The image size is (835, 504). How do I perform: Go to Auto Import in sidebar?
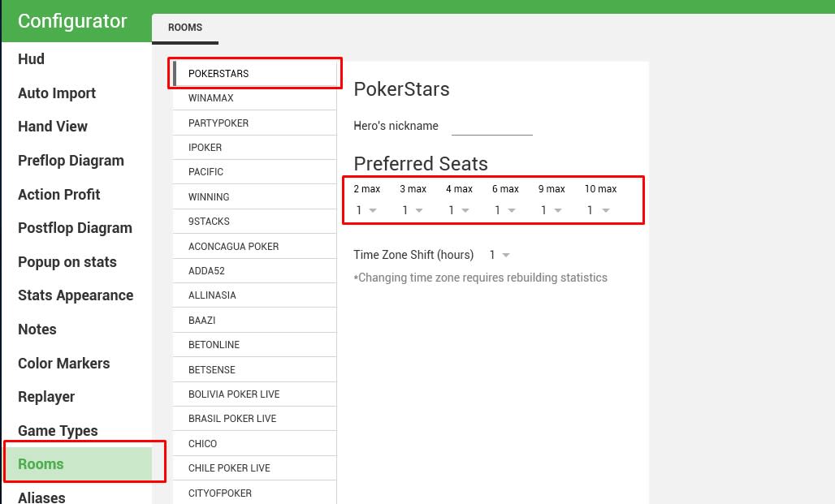pyautogui.click(x=56, y=93)
